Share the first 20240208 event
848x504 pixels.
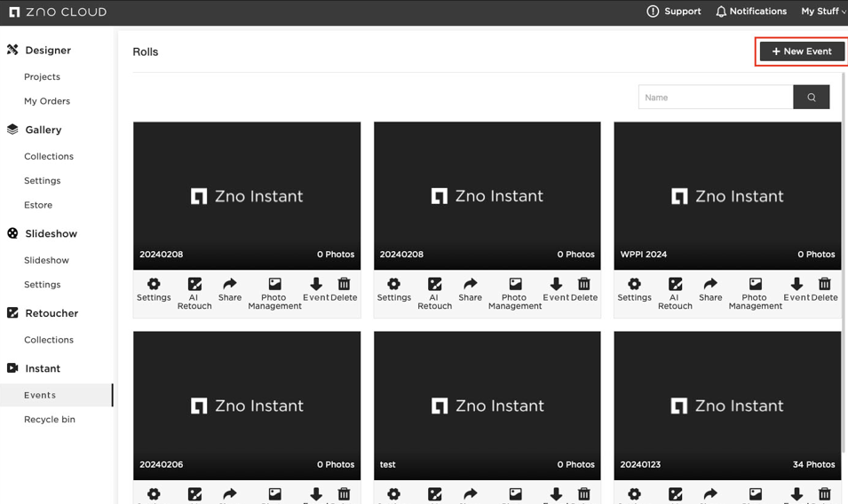230,290
